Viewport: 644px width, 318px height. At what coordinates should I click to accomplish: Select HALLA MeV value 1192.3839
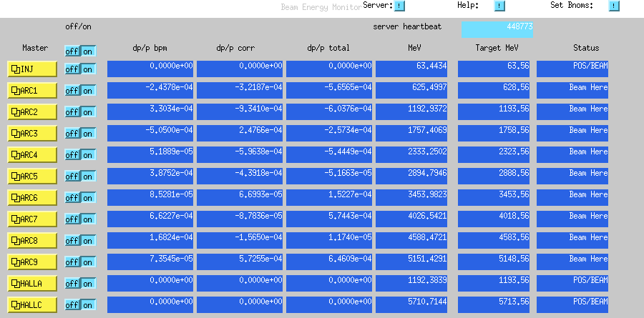point(411,283)
